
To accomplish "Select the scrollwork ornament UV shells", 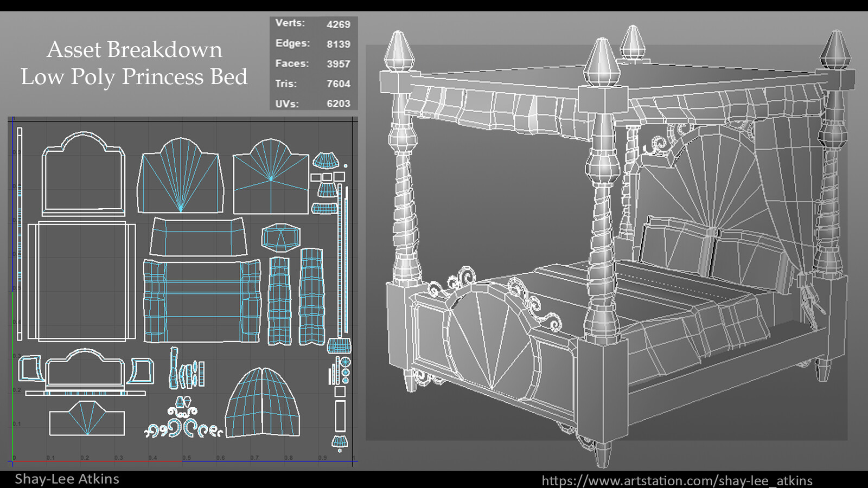I will [179, 430].
